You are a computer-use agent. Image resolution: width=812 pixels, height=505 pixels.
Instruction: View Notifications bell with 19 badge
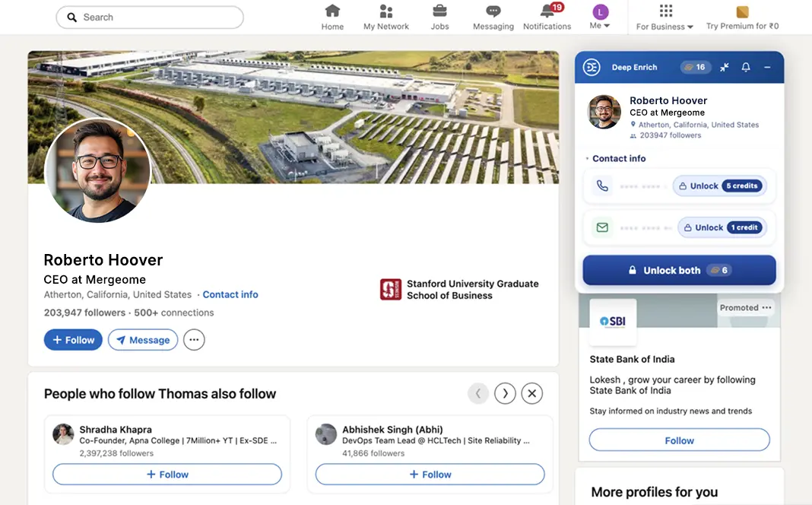coord(547,17)
